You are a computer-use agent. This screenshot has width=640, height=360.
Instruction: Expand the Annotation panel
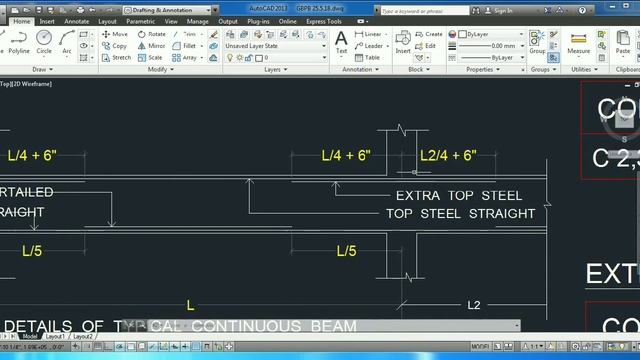pos(361,69)
